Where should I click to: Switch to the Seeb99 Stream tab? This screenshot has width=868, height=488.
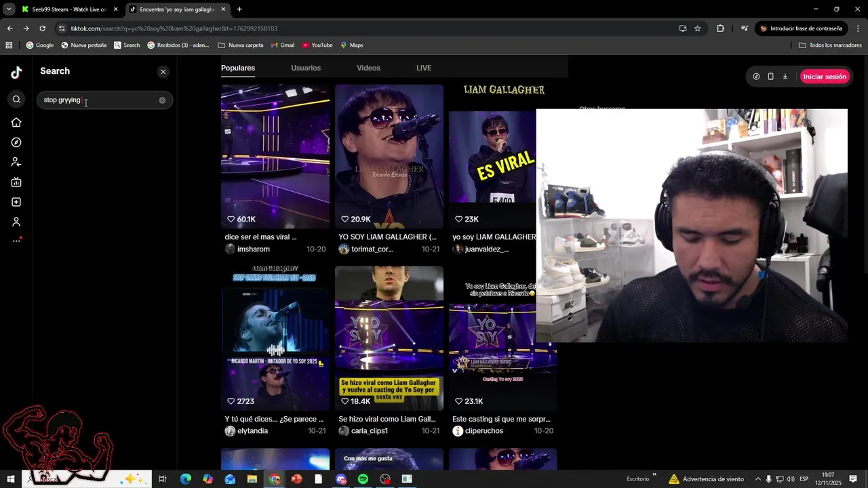[68, 9]
